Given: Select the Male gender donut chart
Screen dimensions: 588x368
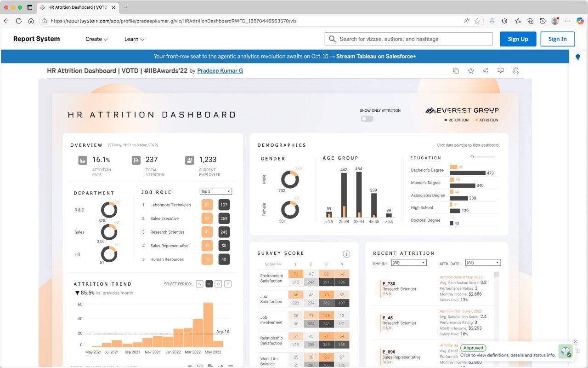Looking at the screenshot, I should point(290,179).
